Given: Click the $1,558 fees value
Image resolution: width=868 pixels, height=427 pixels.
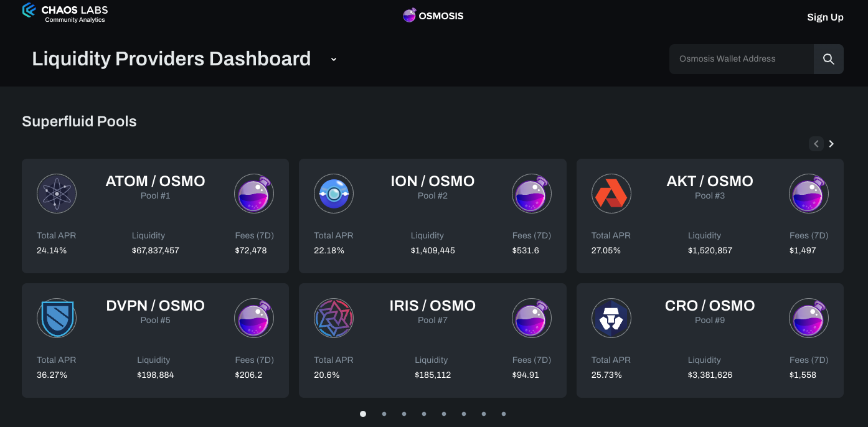Looking at the screenshot, I should tap(803, 375).
